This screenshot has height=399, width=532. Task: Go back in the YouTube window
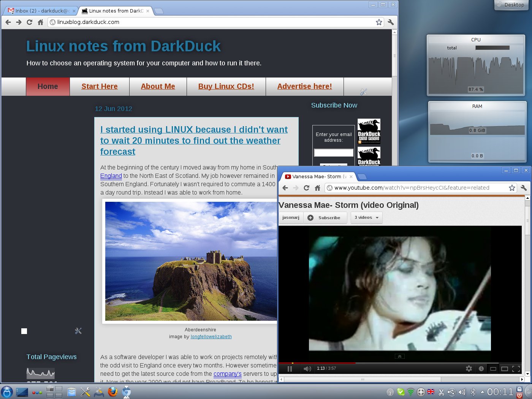click(285, 188)
